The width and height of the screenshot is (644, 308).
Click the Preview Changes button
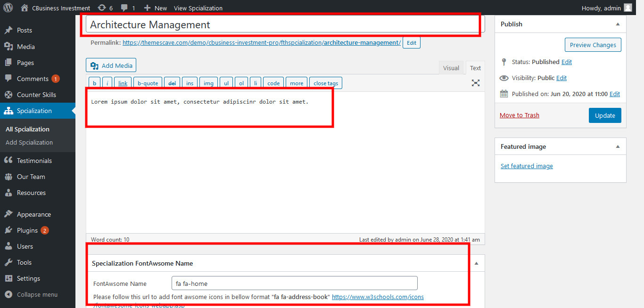[593, 45]
